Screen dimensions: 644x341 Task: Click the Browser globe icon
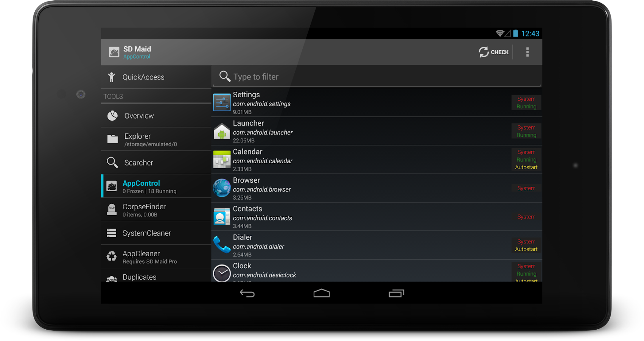point(222,188)
